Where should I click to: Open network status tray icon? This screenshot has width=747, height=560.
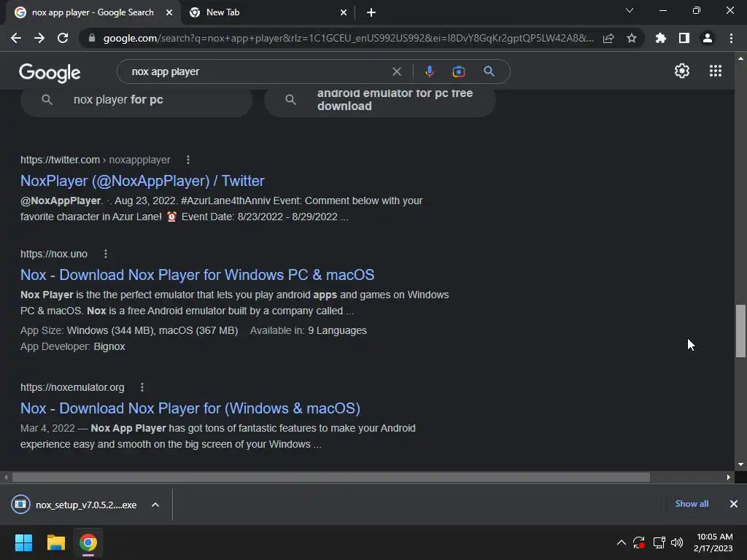[659, 542]
